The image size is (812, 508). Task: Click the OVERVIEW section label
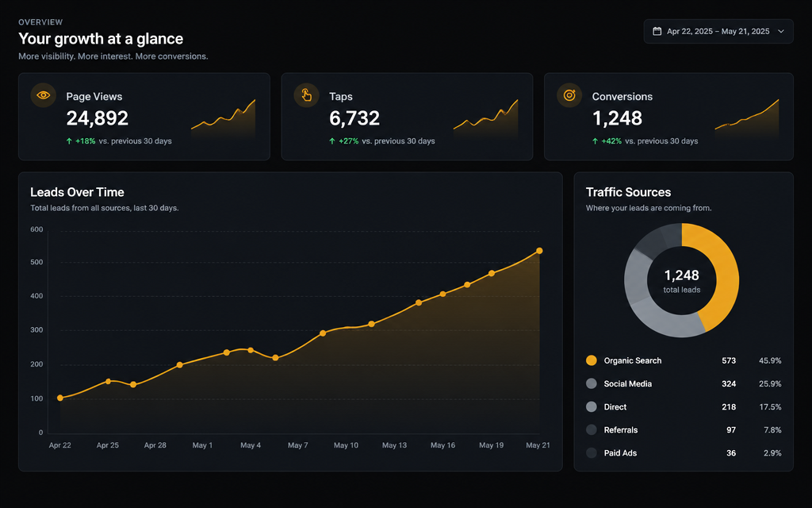40,22
